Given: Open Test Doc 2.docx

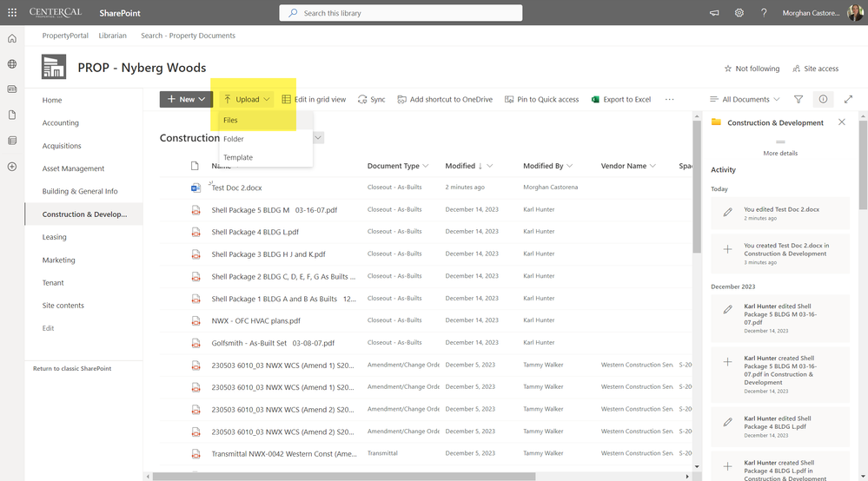Looking at the screenshot, I should coord(236,188).
